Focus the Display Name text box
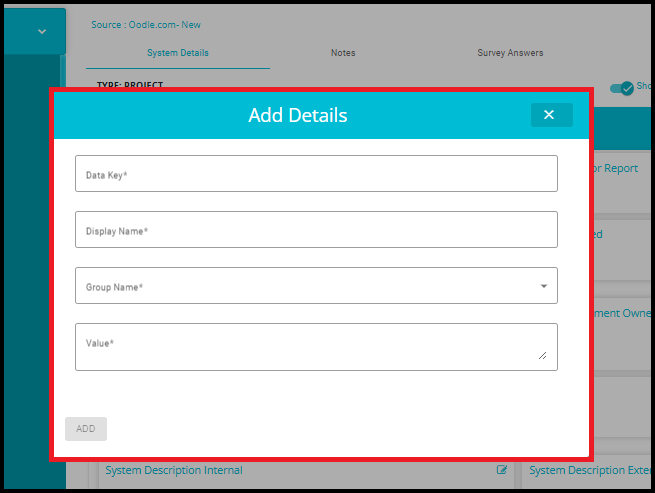Image resolution: width=655 pixels, height=493 pixels. point(316,230)
